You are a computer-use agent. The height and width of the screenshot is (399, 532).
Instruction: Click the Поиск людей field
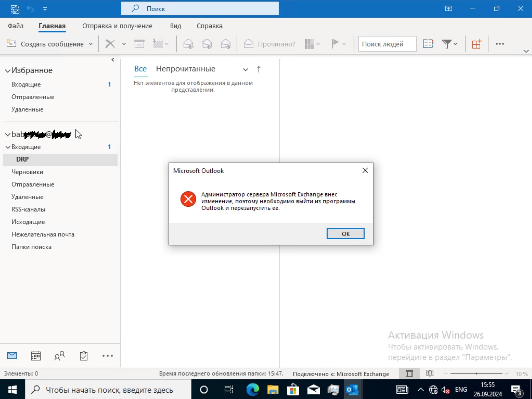click(x=387, y=44)
